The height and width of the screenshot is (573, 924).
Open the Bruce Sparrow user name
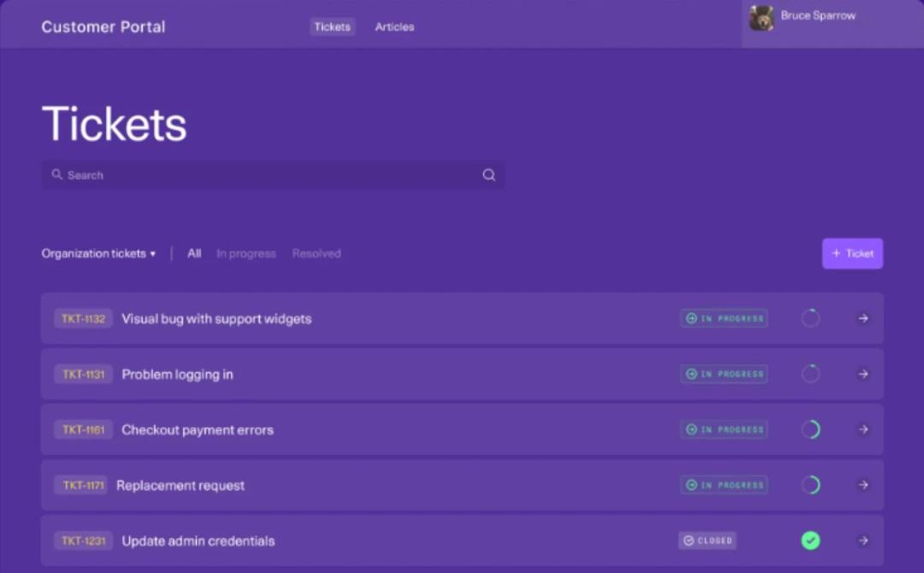pyautogui.click(x=818, y=16)
